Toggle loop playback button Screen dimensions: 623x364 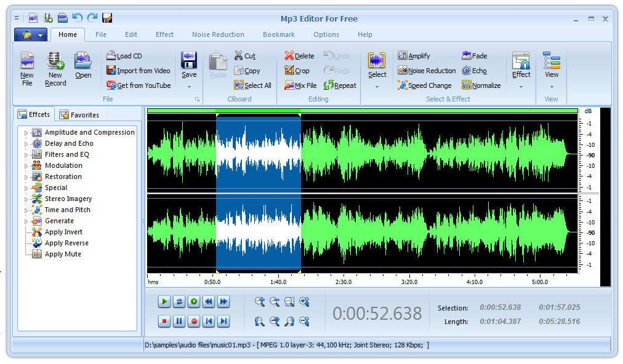tap(179, 301)
